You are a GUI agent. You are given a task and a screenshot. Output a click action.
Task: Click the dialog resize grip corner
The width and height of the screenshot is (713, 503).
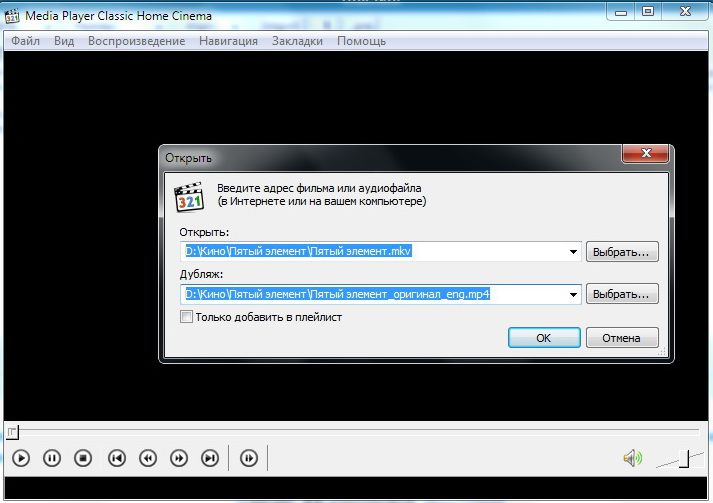pos(663,352)
